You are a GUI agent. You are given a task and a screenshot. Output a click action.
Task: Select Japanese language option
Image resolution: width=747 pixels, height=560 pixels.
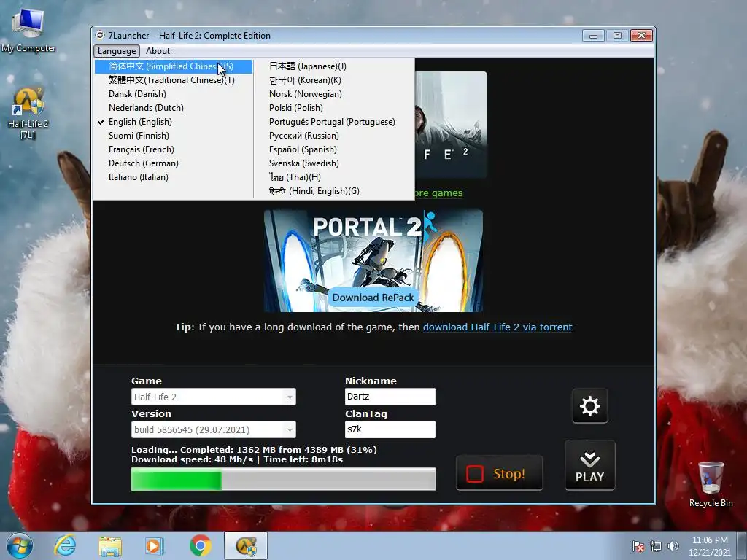click(334, 66)
